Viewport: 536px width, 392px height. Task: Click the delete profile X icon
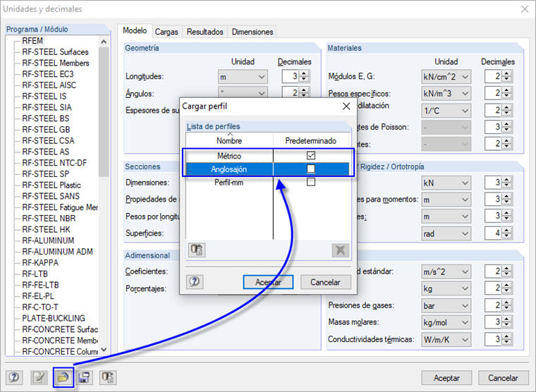pos(340,250)
